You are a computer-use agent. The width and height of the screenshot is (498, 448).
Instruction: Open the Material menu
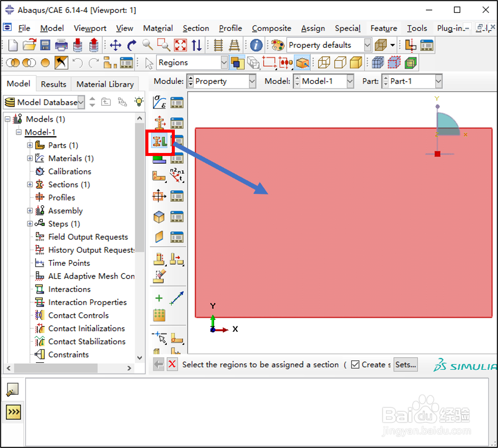tap(158, 28)
